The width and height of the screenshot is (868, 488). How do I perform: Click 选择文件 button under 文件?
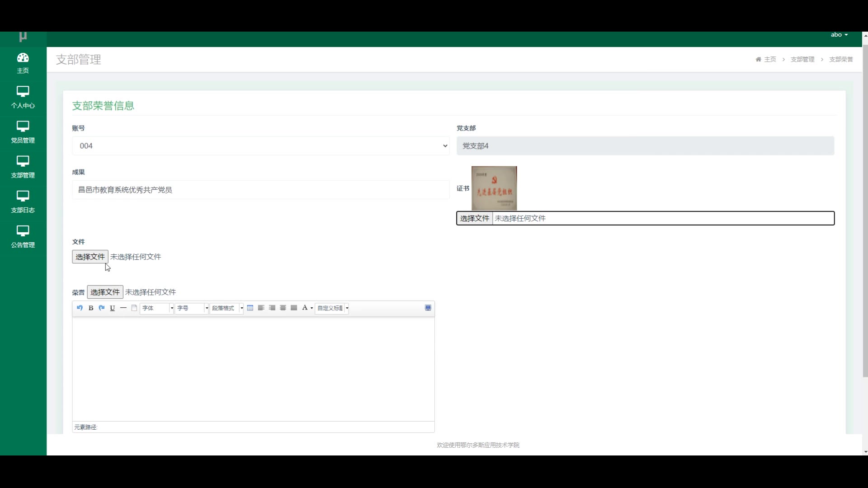90,257
